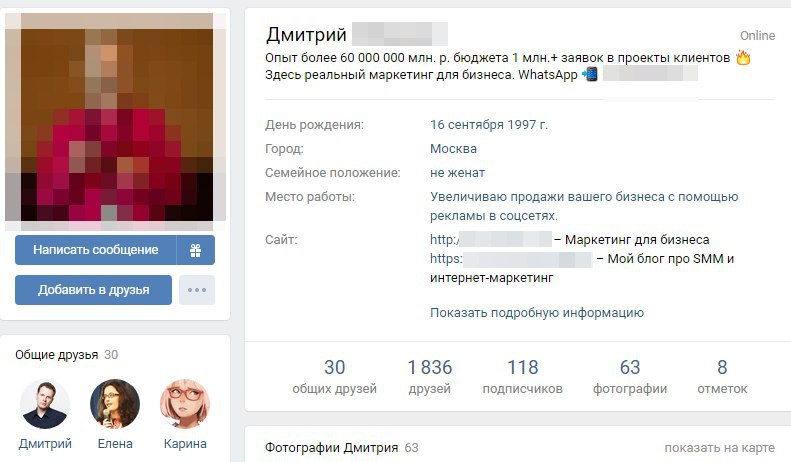Click the 'Написать сообщение' button
Screen dimensions: 791x462
coord(95,250)
